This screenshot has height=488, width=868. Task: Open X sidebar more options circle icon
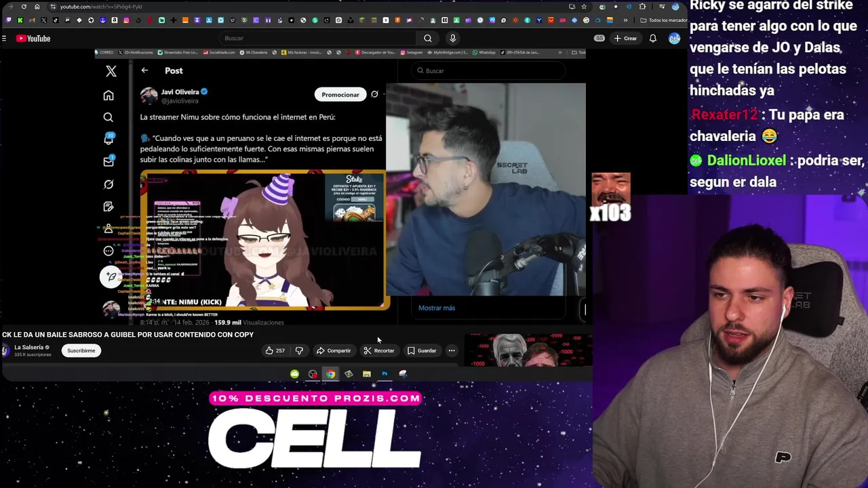pos(108,251)
